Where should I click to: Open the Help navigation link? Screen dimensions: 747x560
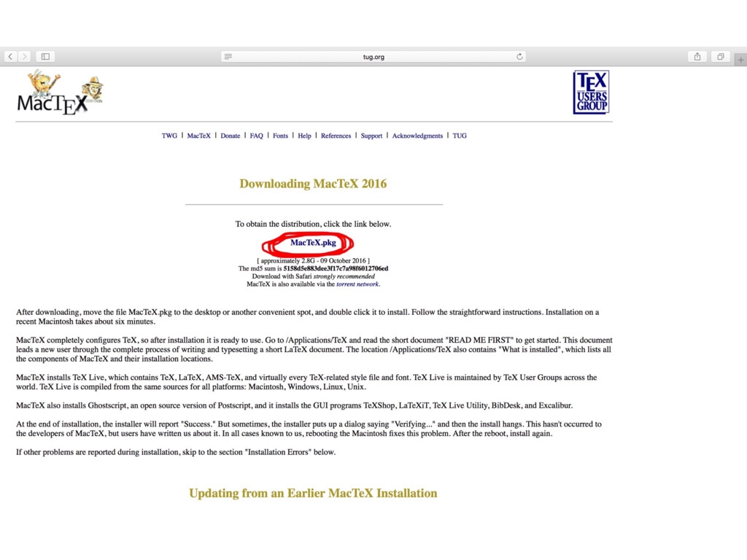coord(304,136)
